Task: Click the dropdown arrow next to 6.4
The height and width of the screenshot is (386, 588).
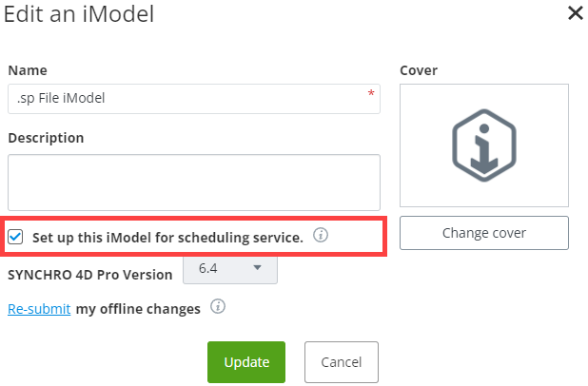Action: tap(257, 267)
